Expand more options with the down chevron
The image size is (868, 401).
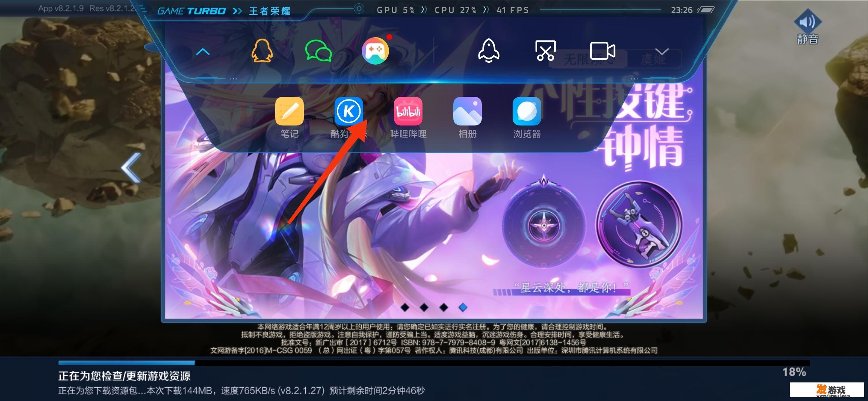pyautogui.click(x=662, y=52)
